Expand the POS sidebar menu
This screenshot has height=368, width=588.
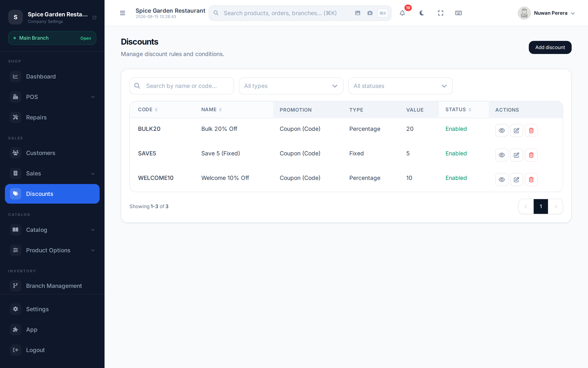[x=52, y=97]
